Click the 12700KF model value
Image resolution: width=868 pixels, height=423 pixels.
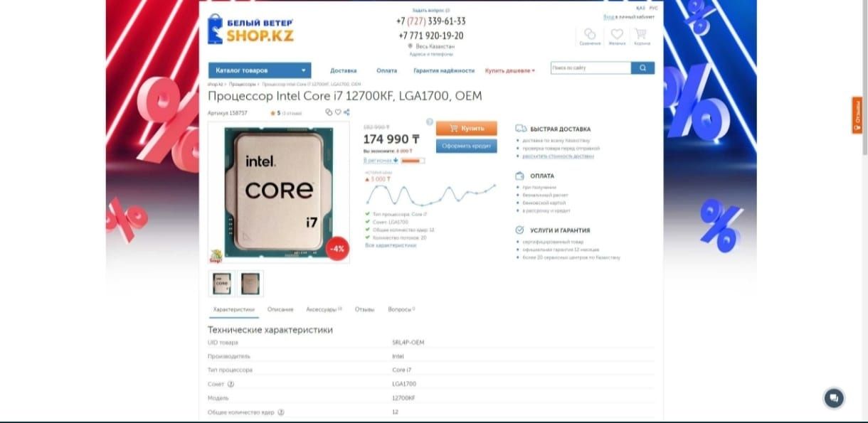coord(403,398)
